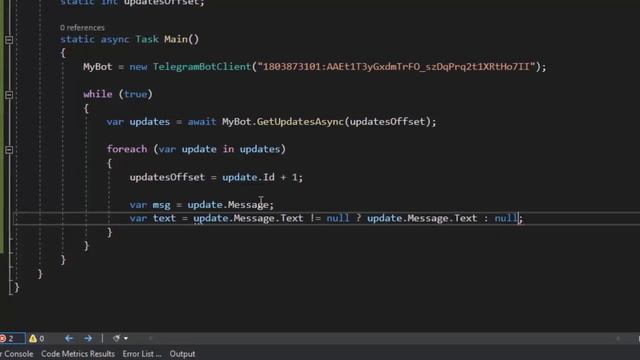The image size is (640, 360).
Task: Click the 'foreach' keyword
Action: tap(127, 149)
